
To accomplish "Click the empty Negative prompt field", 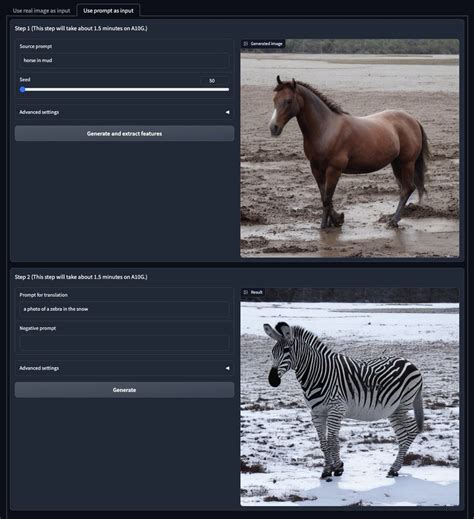I will pos(124,342).
